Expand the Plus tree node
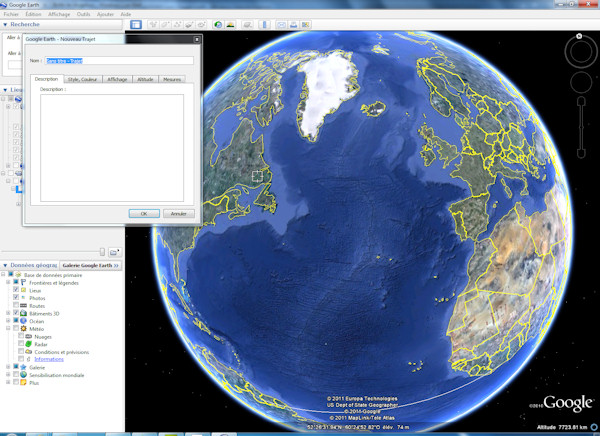Image resolution: width=600 pixels, height=436 pixels. (x=8, y=382)
